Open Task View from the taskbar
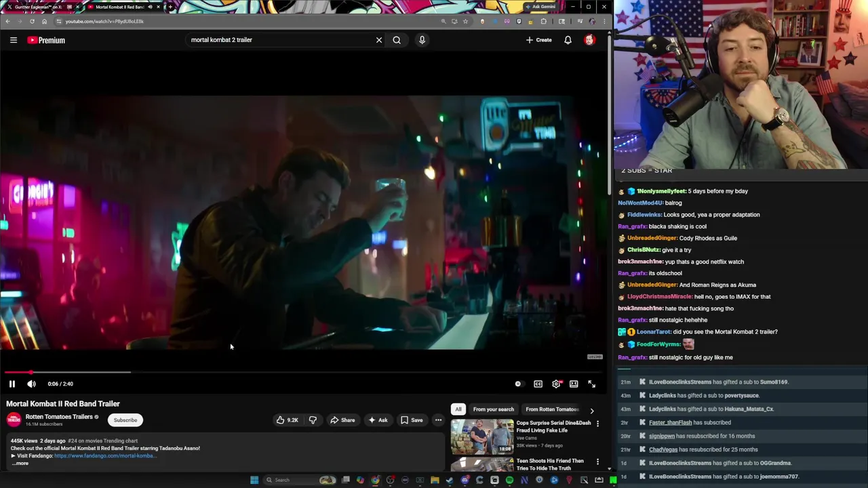The image size is (868, 488). click(346, 480)
